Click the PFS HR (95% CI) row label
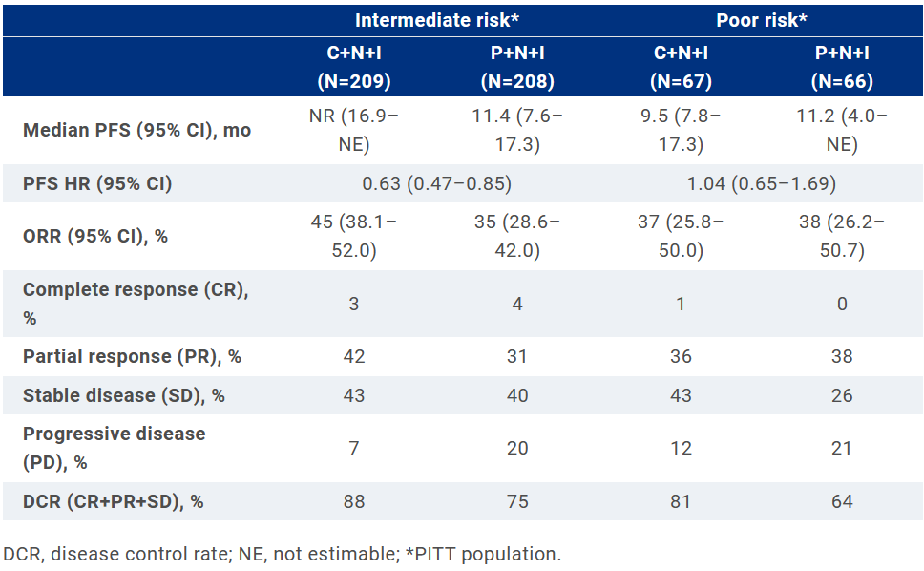Screen dimensions: 924x571 pos(97,183)
